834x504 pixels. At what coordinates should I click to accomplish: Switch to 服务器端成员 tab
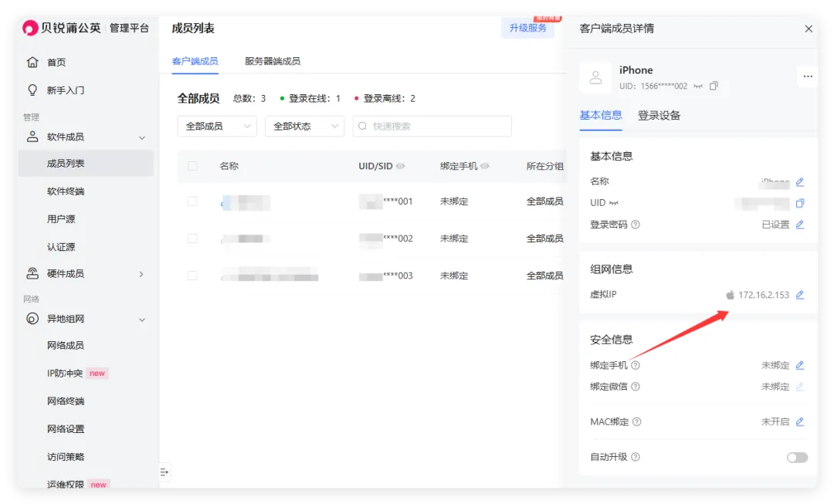click(273, 61)
